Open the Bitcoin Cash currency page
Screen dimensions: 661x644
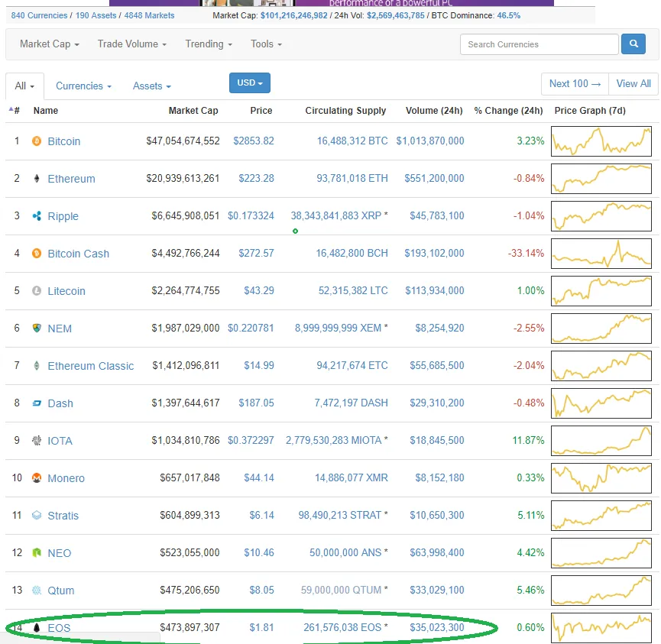tap(79, 254)
